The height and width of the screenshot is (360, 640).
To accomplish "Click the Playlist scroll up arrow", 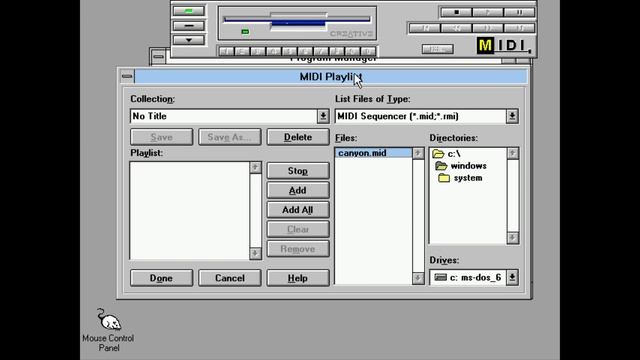I will pyautogui.click(x=256, y=167).
